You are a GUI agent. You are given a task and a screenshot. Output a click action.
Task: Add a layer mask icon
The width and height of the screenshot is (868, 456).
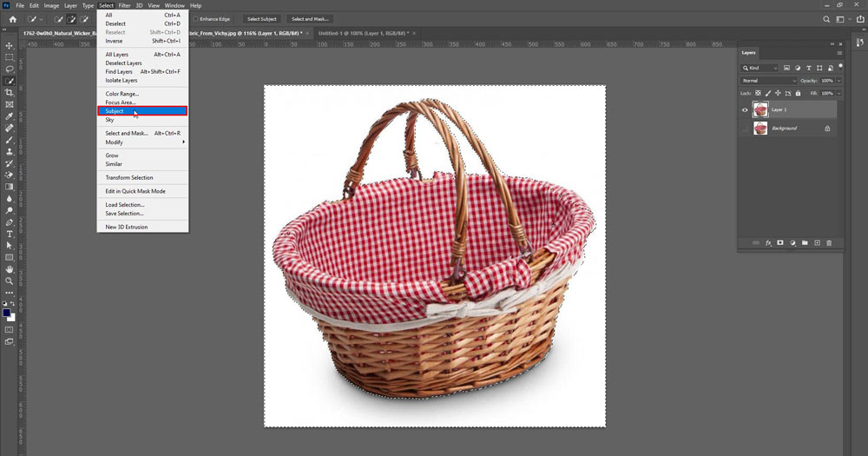780,242
